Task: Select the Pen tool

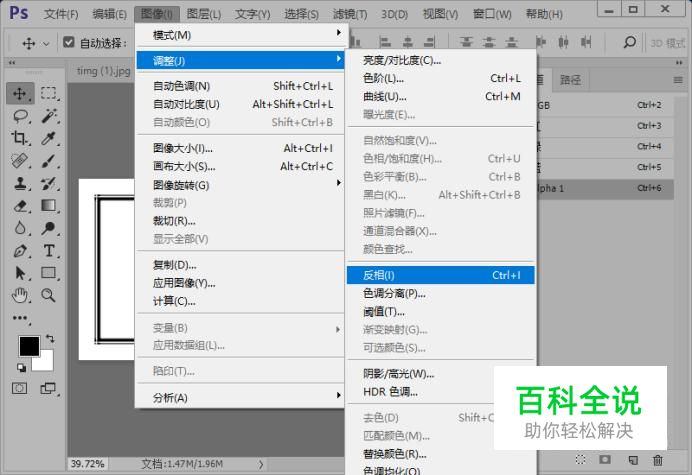Action: pos(19,251)
